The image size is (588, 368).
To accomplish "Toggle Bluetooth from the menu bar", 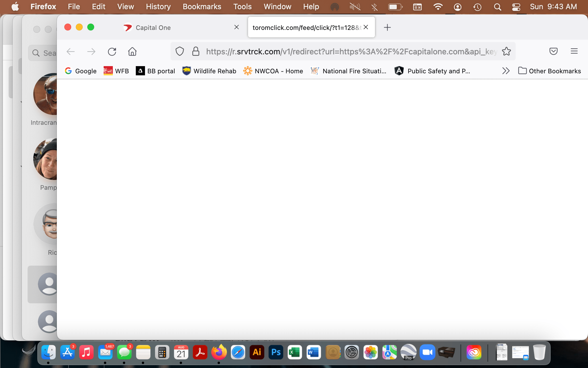I will coord(375,7).
